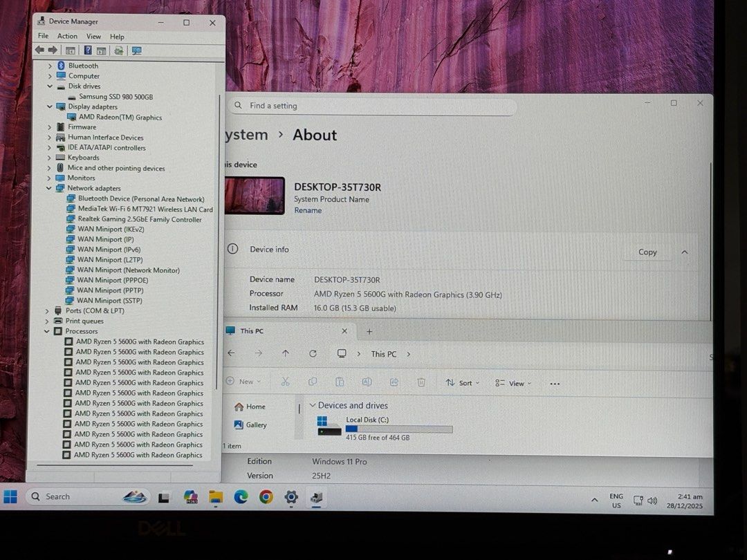Open Microsoft Edge from the taskbar
Viewport: 747px width, 560px height.
click(x=241, y=496)
